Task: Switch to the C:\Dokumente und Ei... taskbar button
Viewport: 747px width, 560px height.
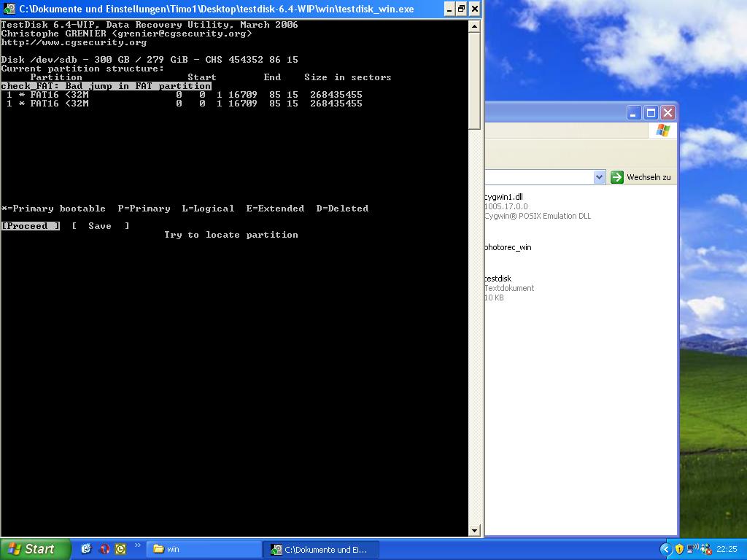Action: (x=321, y=550)
